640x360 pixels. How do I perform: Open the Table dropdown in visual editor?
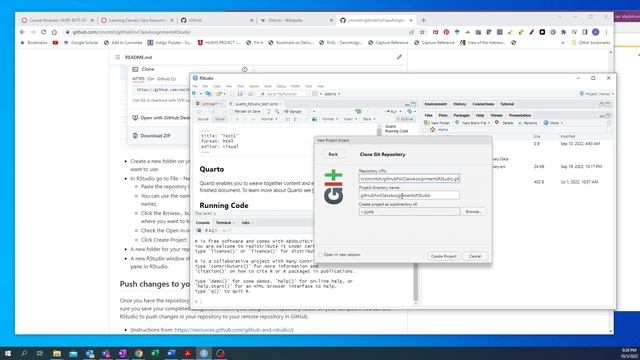369,119
